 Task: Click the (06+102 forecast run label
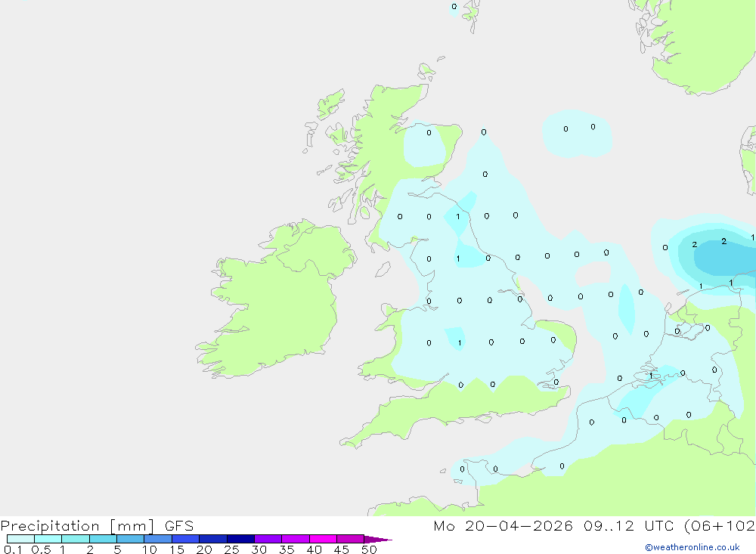(x=720, y=526)
